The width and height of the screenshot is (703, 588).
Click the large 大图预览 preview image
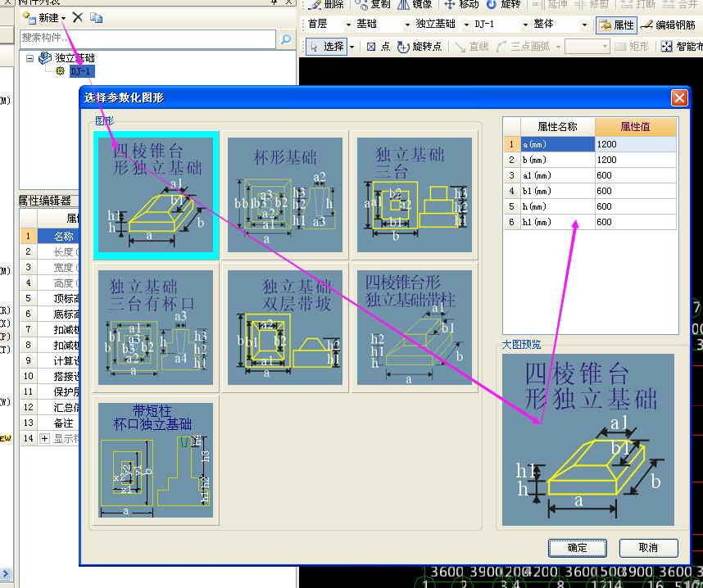point(588,440)
